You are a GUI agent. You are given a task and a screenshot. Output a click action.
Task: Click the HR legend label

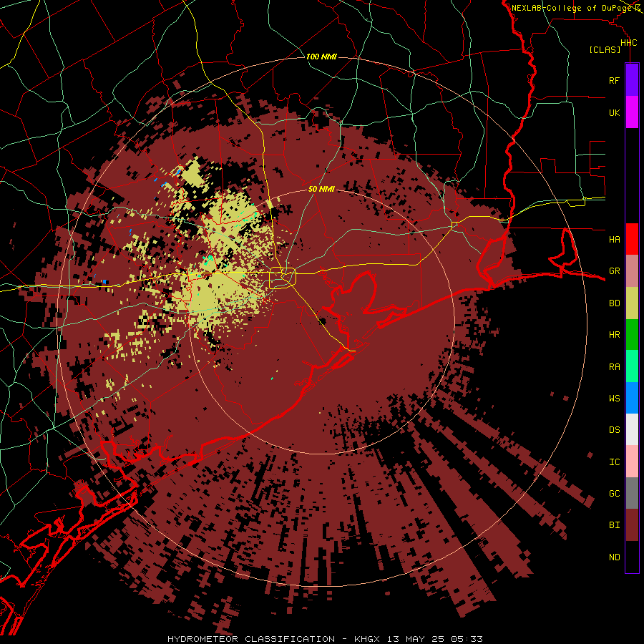point(614,335)
